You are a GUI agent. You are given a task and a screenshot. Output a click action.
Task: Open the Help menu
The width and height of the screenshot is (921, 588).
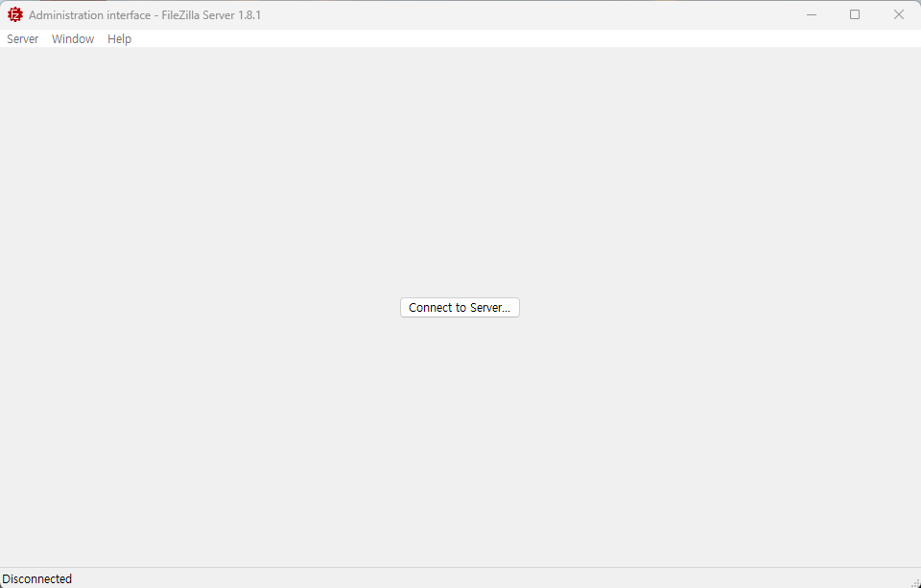(x=119, y=38)
